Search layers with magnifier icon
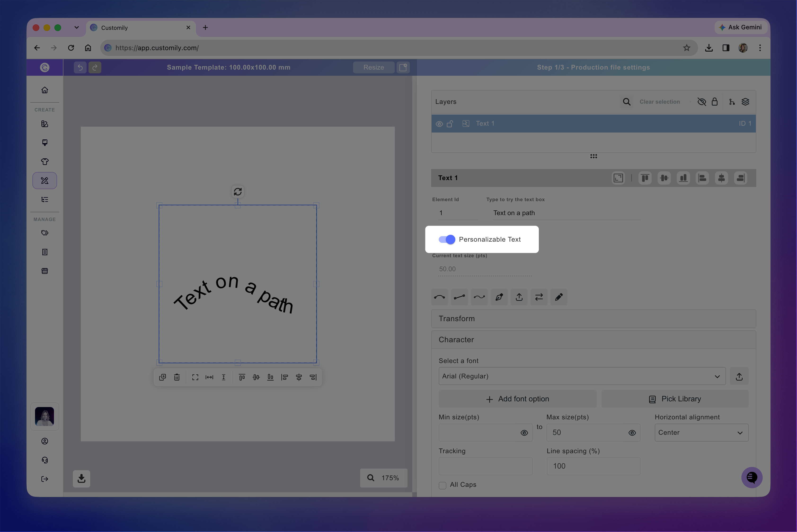 (x=627, y=102)
